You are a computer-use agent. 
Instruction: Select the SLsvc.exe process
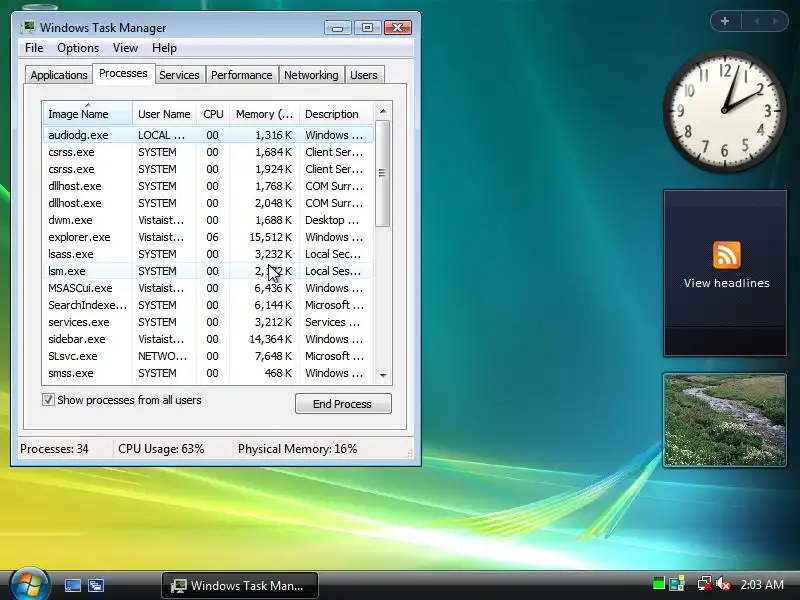click(208, 356)
